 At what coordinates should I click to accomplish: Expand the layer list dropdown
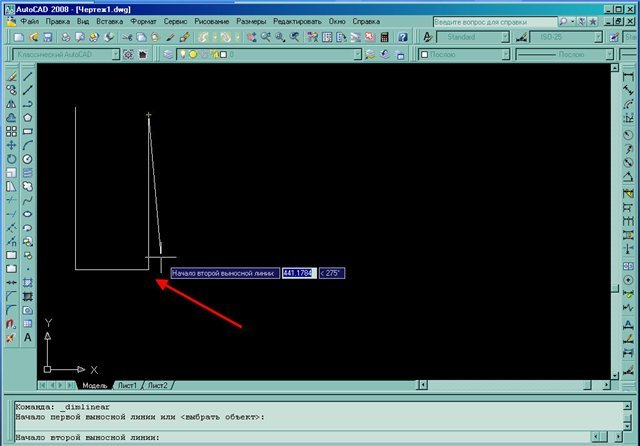tap(358, 54)
